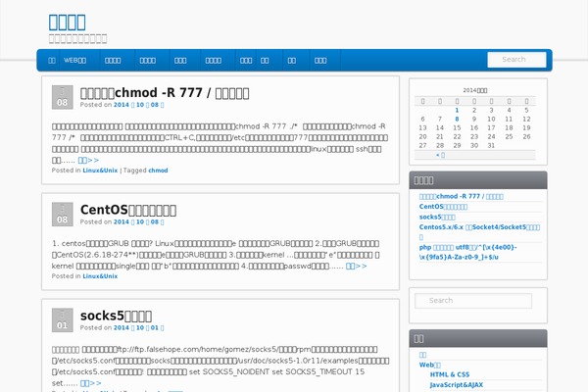Screen dimensions: 588x392
Task: Open the JavaScript&AJAX subcategory
Action: tap(457, 384)
